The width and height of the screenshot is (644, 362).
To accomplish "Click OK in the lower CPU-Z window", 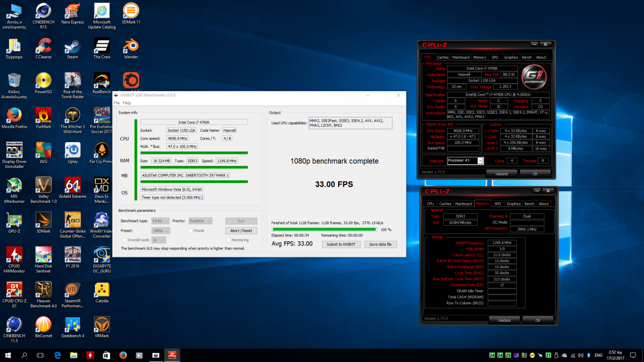I will [538, 320].
